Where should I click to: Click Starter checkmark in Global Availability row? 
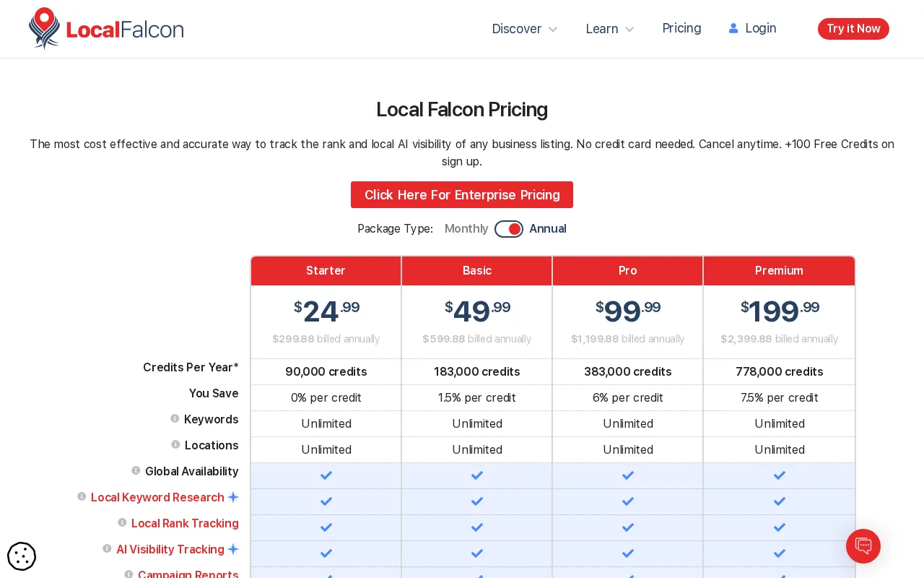pos(326,475)
